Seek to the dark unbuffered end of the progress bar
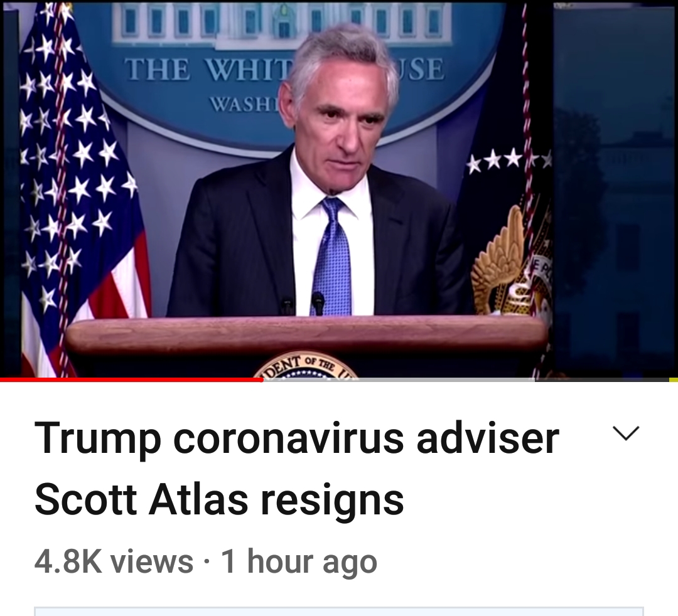 pyautogui.click(x=601, y=380)
